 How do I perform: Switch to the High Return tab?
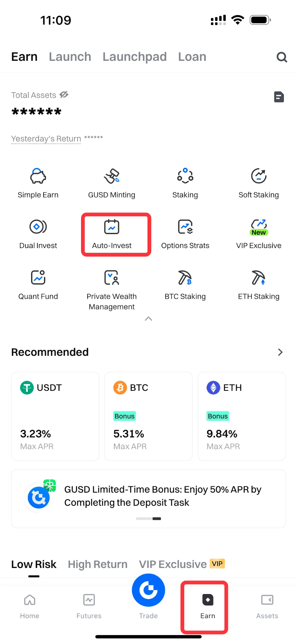click(98, 564)
